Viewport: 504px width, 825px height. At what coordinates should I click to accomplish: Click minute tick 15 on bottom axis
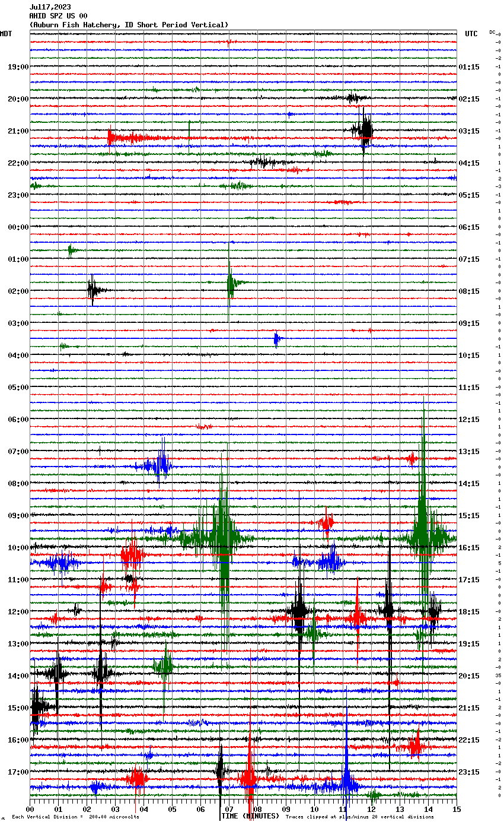click(457, 809)
